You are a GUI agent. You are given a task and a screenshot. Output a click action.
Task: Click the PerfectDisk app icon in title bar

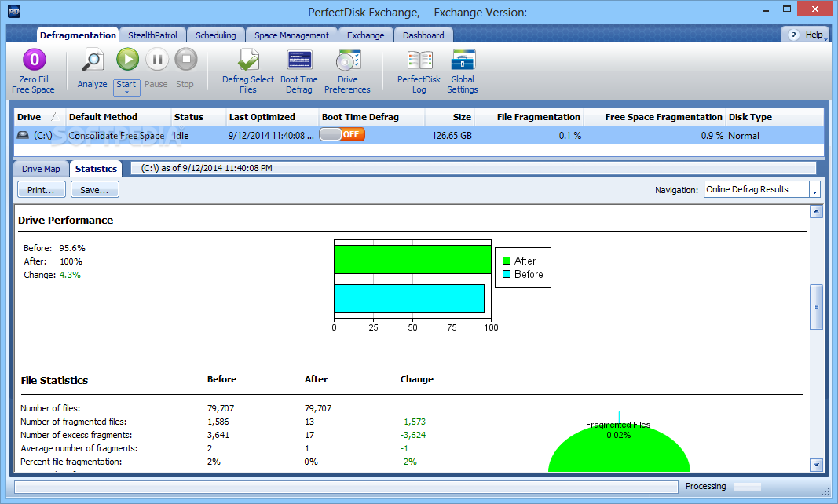click(x=14, y=11)
